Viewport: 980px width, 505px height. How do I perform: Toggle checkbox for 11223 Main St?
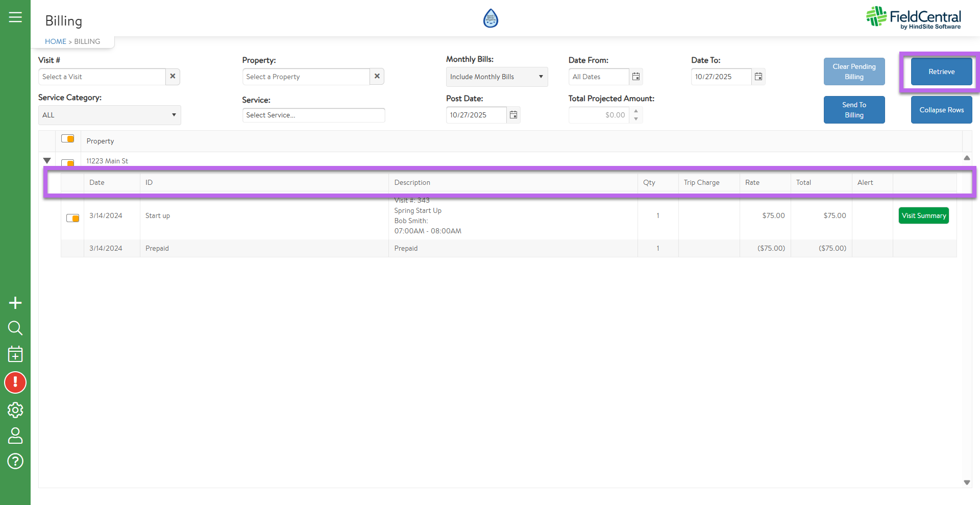pos(68,162)
